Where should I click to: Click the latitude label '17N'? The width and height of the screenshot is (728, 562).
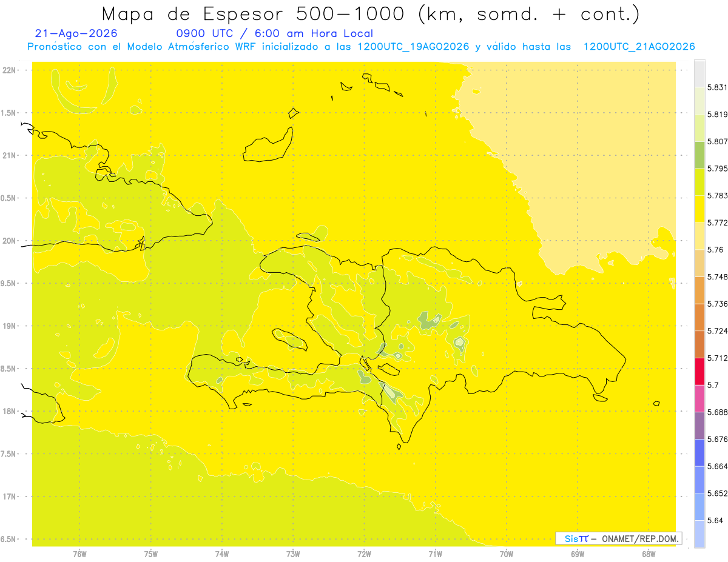point(10,497)
